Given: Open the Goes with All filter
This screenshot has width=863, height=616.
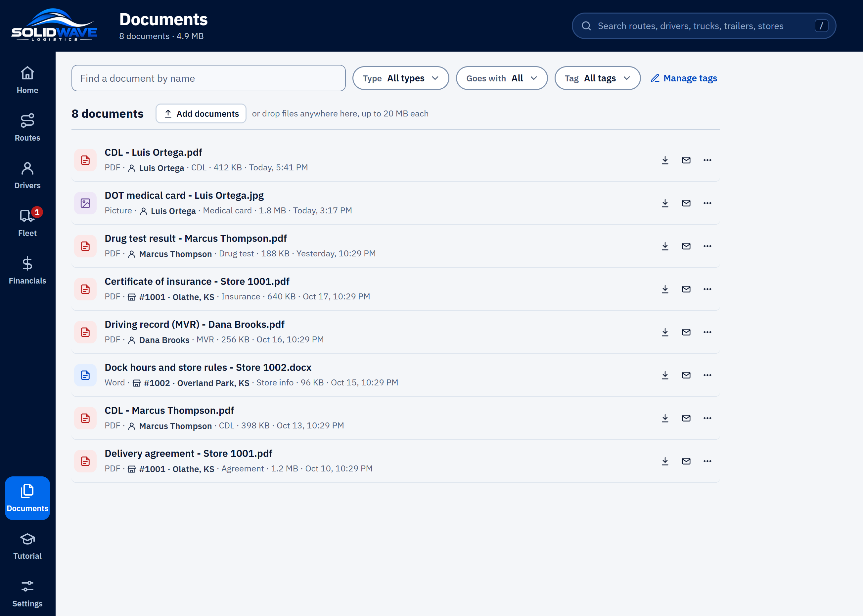Looking at the screenshot, I should (502, 78).
